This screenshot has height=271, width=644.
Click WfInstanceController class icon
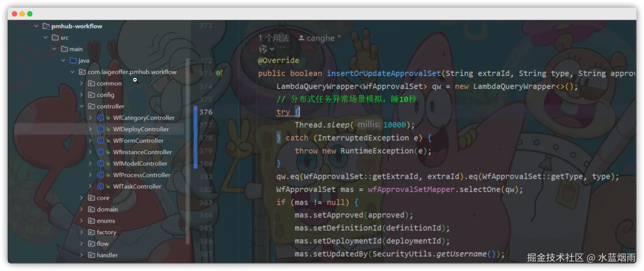(101, 152)
